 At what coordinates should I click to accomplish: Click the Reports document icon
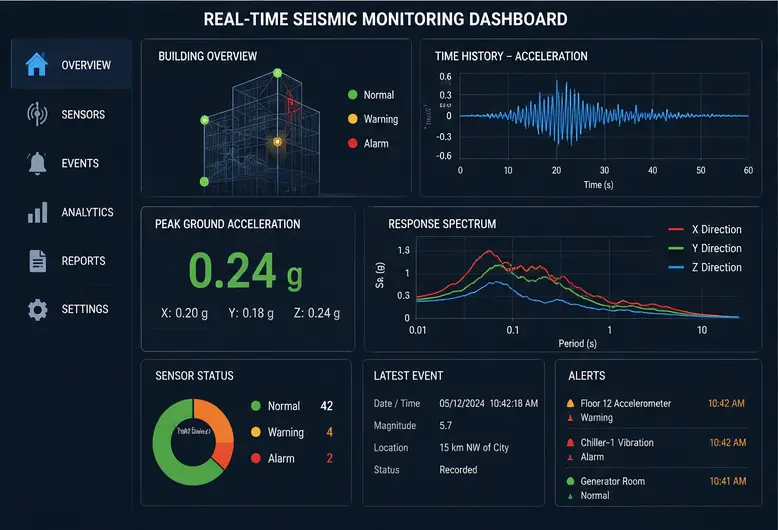point(38,261)
